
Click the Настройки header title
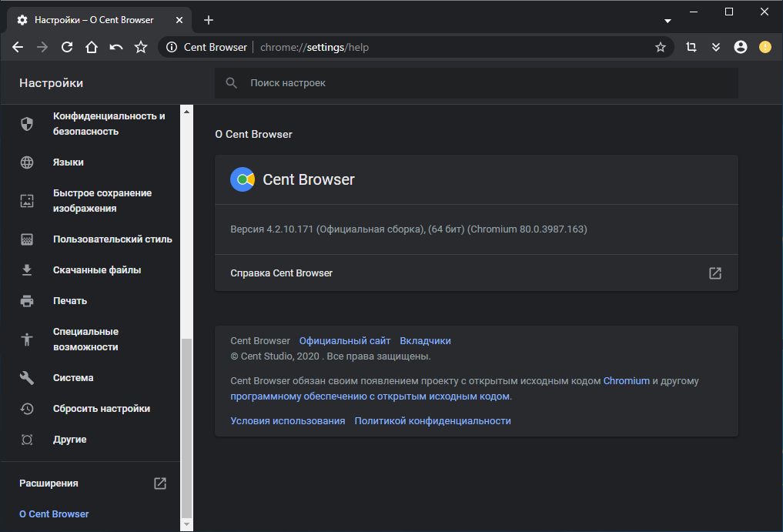point(51,83)
